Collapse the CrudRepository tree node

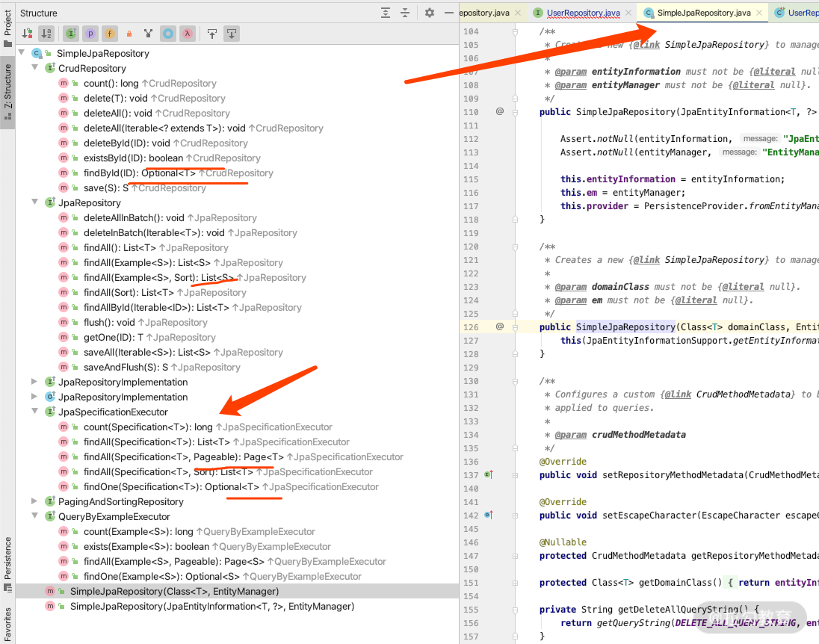click(34, 68)
